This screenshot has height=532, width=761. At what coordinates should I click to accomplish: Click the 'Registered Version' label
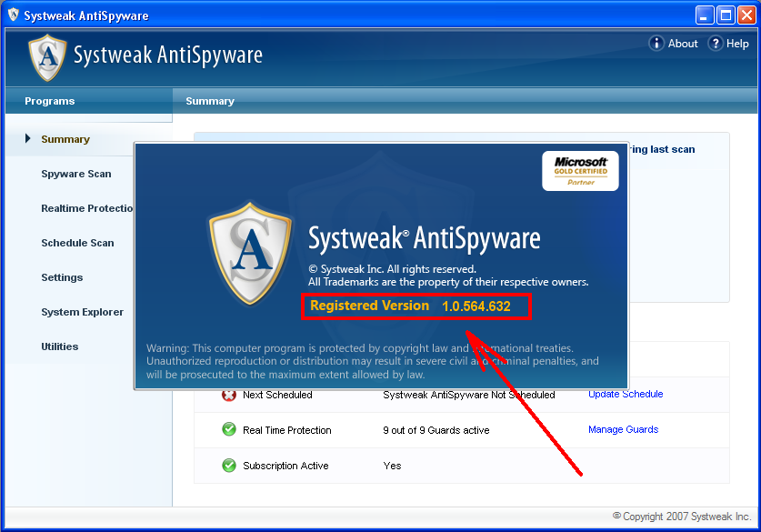tap(370, 306)
